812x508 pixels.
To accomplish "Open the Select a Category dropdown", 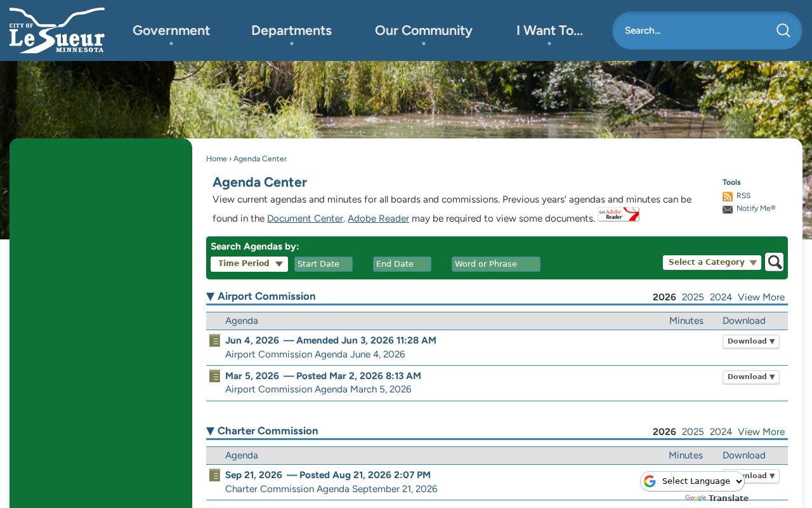I will [x=712, y=262].
